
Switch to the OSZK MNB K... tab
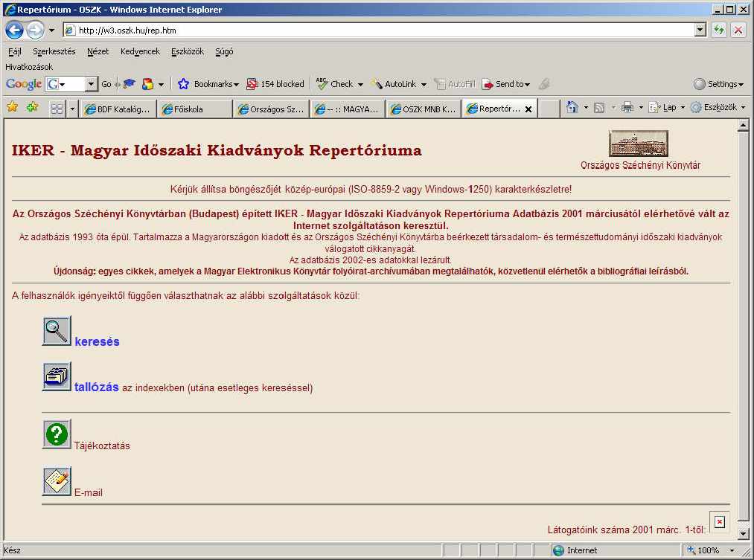point(424,109)
